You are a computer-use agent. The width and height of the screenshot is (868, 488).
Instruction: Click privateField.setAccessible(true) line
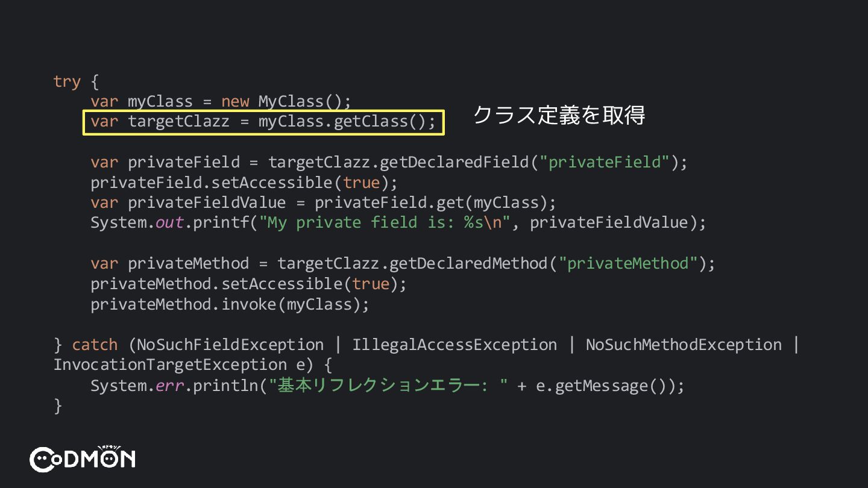[x=244, y=183]
